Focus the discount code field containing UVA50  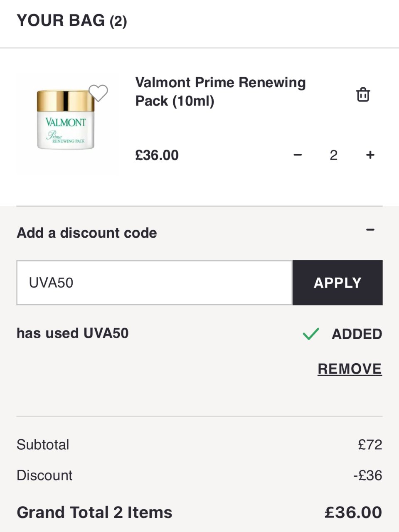154,283
